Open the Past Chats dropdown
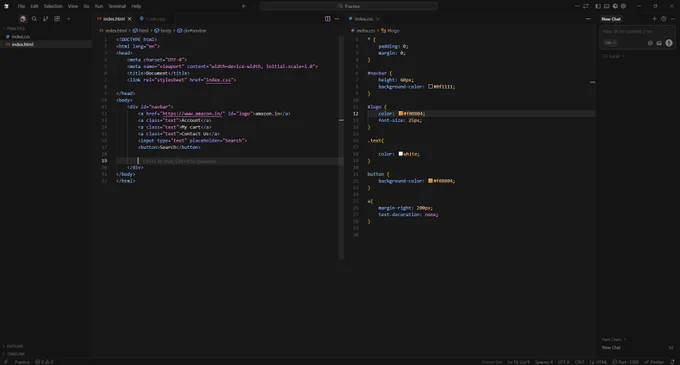The image size is (680, 365). point(614,339)
